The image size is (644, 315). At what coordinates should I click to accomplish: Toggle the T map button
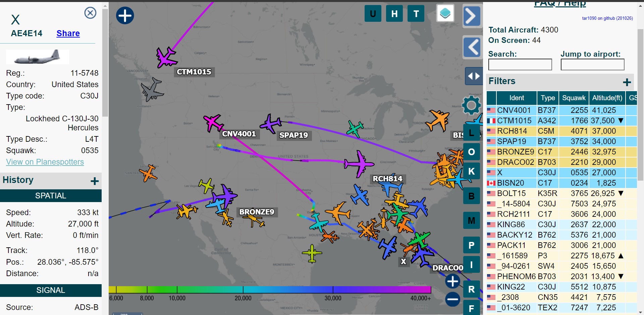(x=416, y=14)
